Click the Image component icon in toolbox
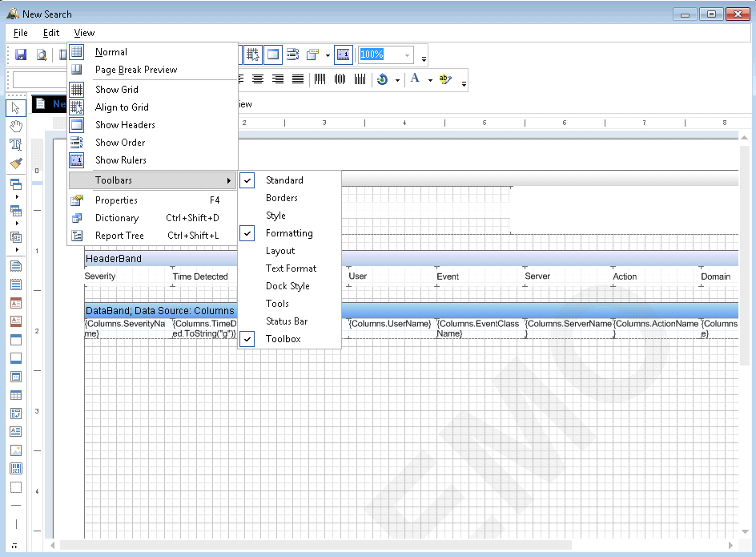The width and height of the screenshot is (756, 557). pyautogui.click(x=15, y=450)
